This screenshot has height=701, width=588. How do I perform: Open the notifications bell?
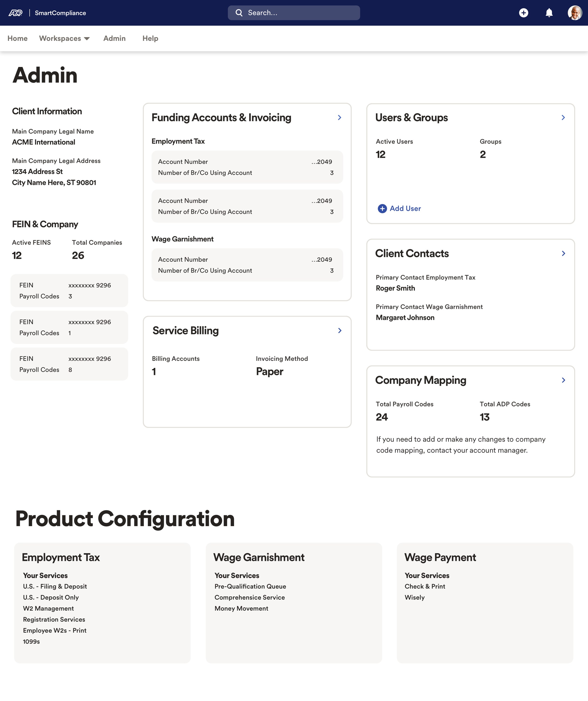(549, 13)
